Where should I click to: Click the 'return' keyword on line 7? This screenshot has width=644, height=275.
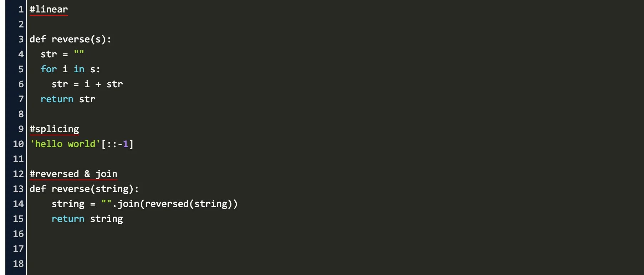pos(57,99)
